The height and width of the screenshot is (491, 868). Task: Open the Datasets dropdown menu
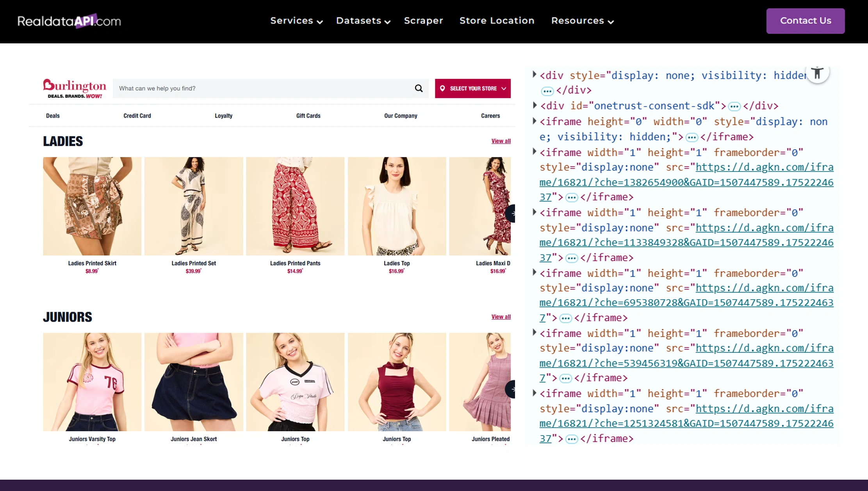[363, 21]
